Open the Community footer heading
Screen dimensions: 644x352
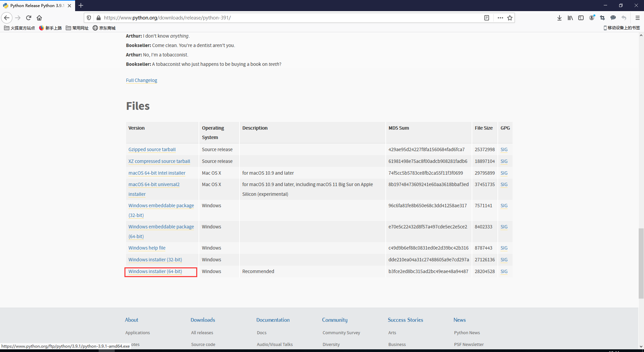point(335,320)
